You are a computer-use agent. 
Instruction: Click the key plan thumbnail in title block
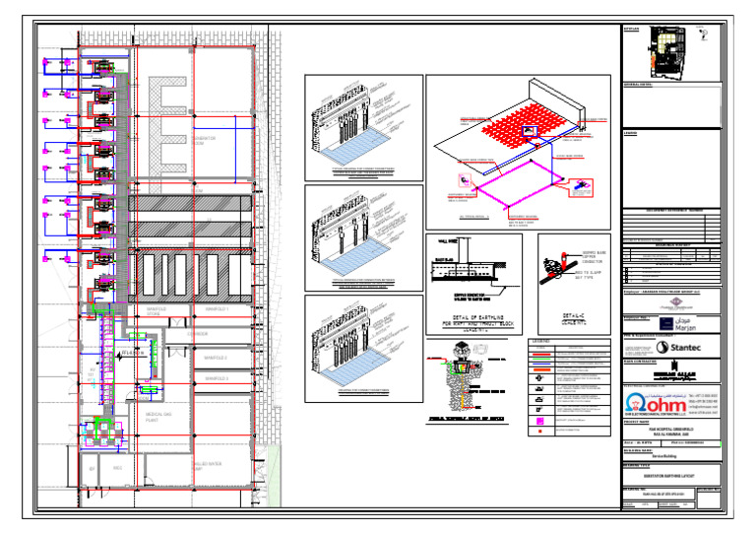click(x=668, y=52)
